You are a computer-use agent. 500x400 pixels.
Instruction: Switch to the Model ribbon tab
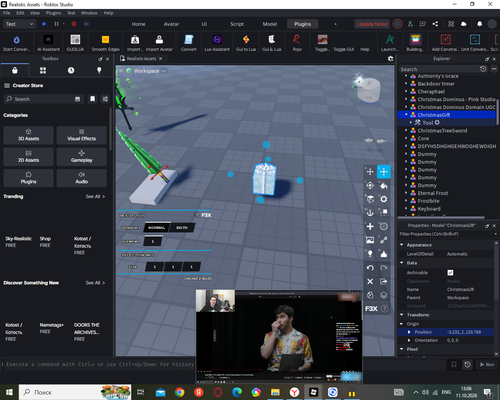270,24
